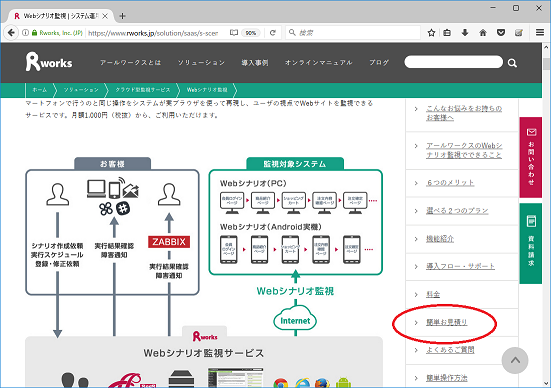The height and width of the screenshot is (388, 551).
Task: Open 導入事例 nav menu item
Action: [255, 63]
